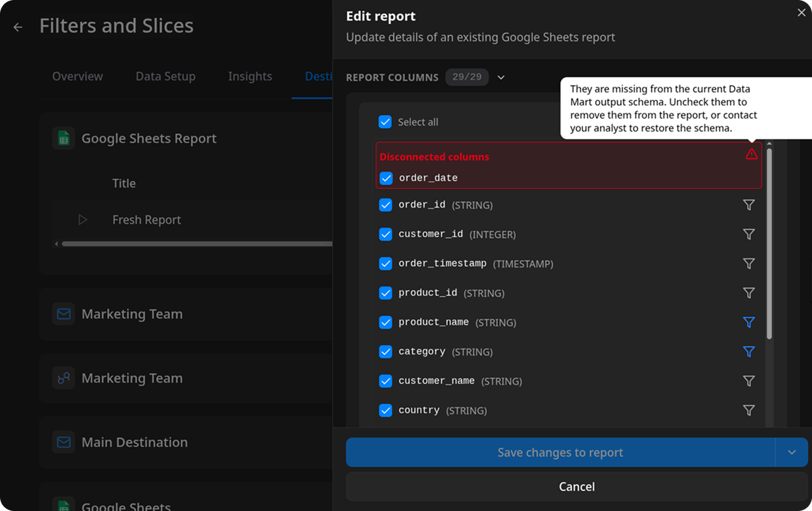Click the horizontal scrollbar under Fresh Report
The width and height of the screenshot is (812, 511).
click(197, 244)
